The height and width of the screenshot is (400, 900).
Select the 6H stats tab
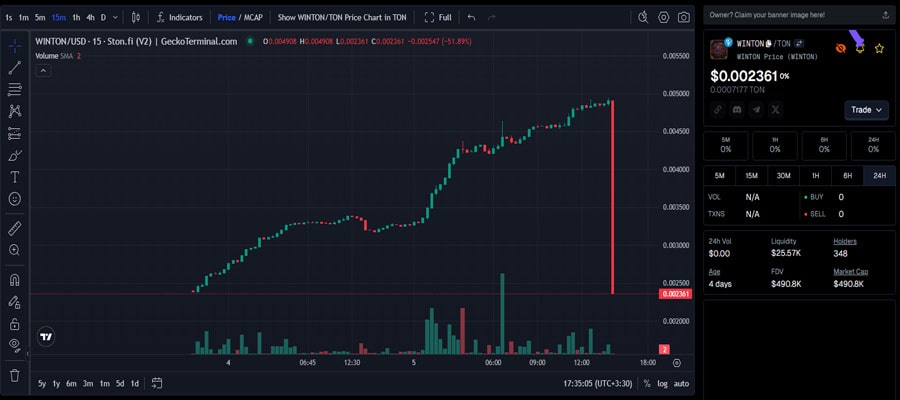(847, 176)
